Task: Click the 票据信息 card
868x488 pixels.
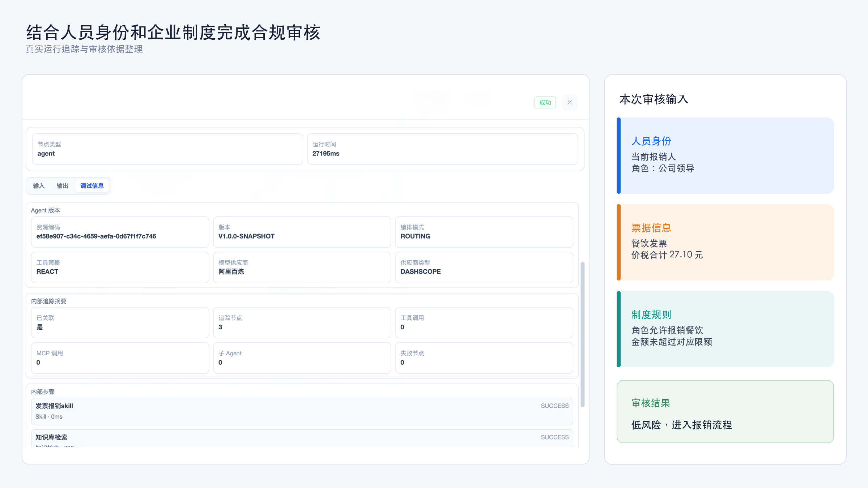Action: coord(725,242)
